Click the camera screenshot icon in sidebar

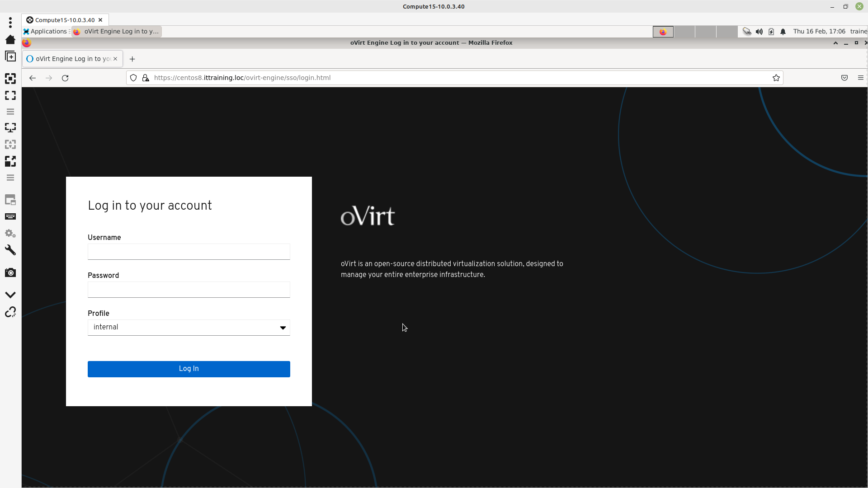(10, 272)
